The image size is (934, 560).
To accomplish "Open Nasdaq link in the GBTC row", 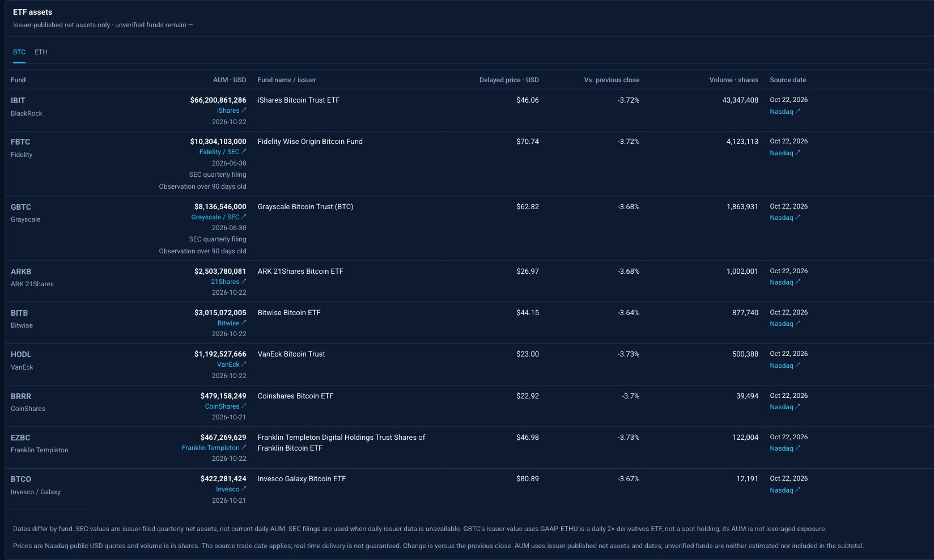I will (785, 218).
